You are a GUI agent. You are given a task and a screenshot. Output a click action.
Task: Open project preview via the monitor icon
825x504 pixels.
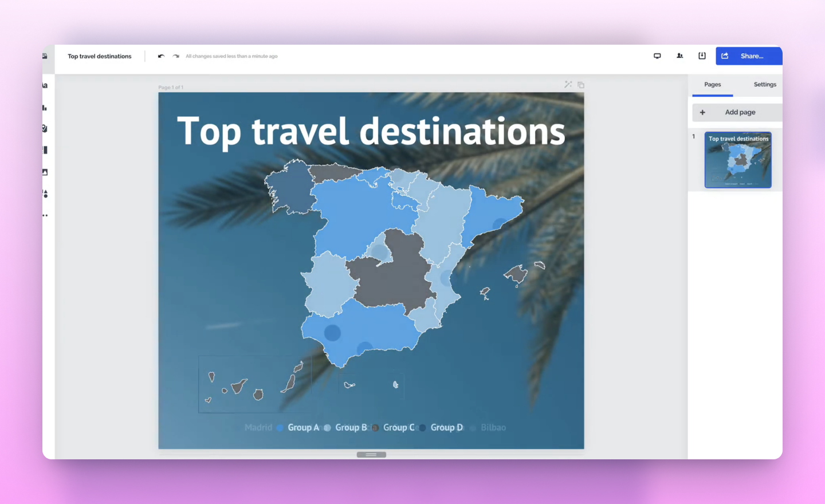click(x=657, y=56)
